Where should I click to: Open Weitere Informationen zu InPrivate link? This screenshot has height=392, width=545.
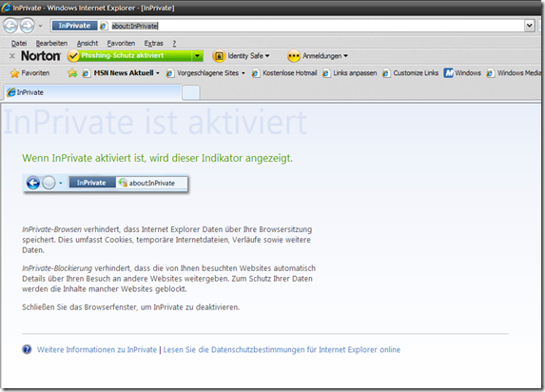(97, 349)
